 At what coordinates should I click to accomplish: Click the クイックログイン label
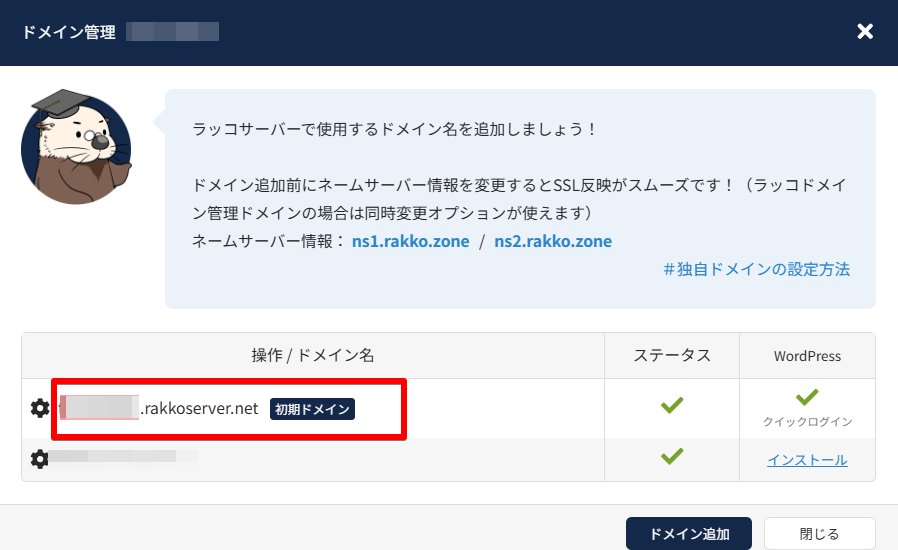[x=807, y=422]
